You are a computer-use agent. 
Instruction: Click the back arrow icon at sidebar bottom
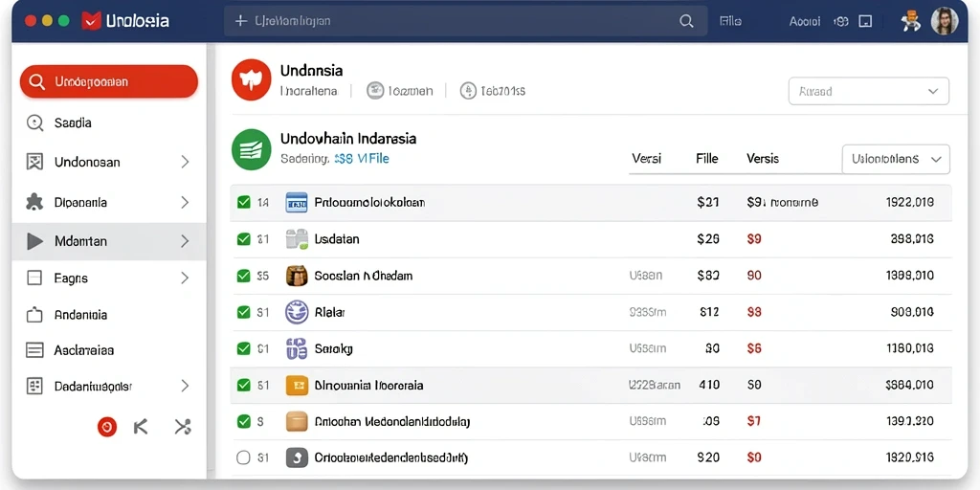pos(142,427)
